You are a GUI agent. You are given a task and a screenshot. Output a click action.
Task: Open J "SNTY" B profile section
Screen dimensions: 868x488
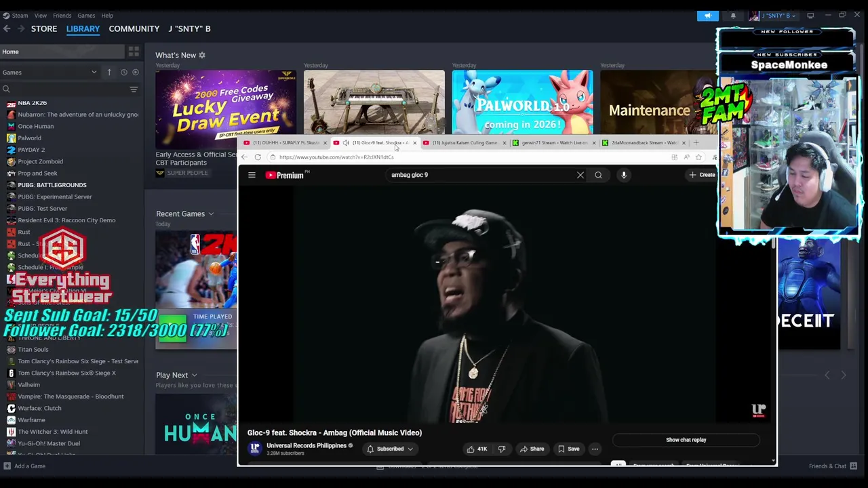tap(189, 28)
